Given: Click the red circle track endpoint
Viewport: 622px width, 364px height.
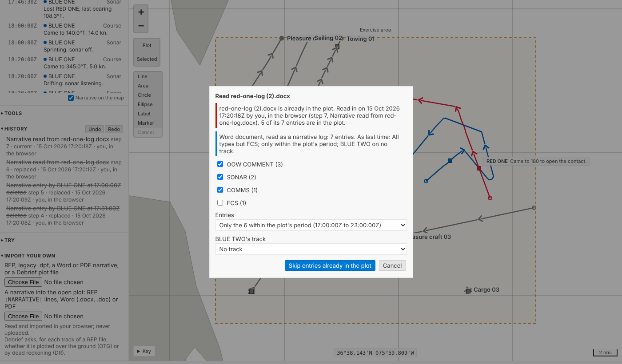Looking at the screenshot, I should point(490,198).
